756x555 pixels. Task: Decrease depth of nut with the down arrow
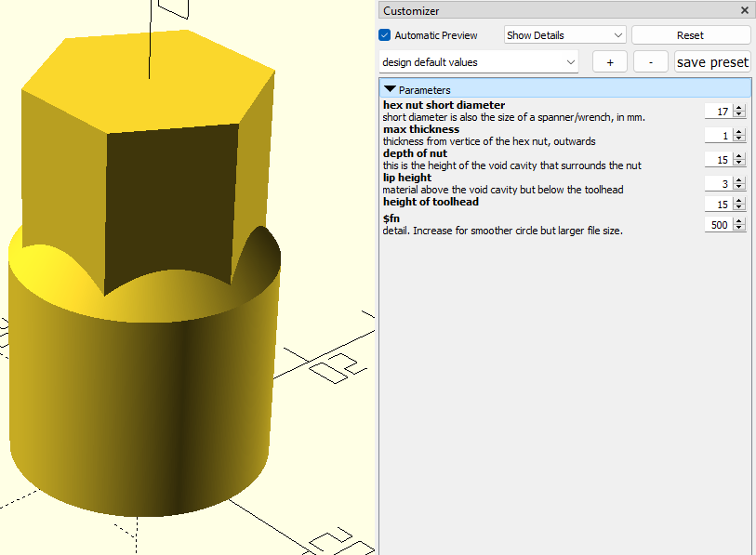click(738, 163)
